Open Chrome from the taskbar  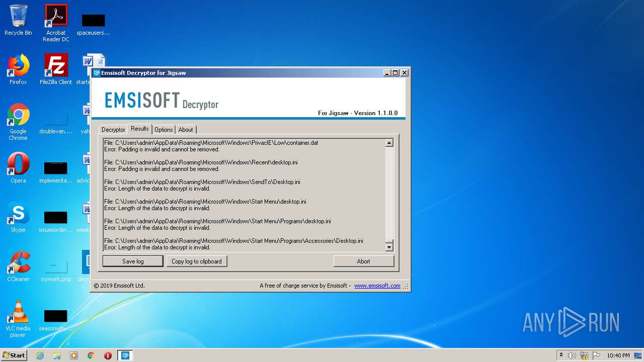(x=91, y=355)
